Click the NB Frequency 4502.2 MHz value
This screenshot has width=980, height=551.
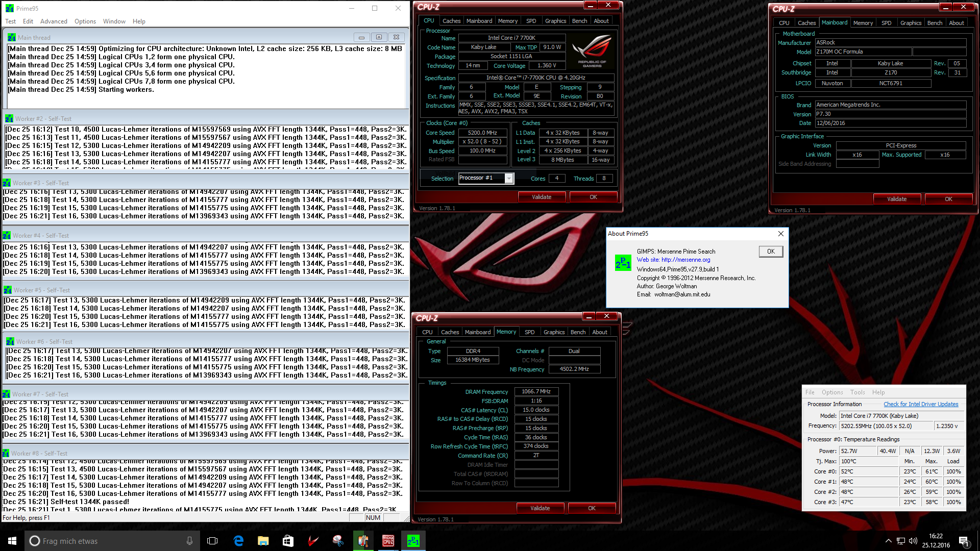pyautogui.click(x=574, y=369)
